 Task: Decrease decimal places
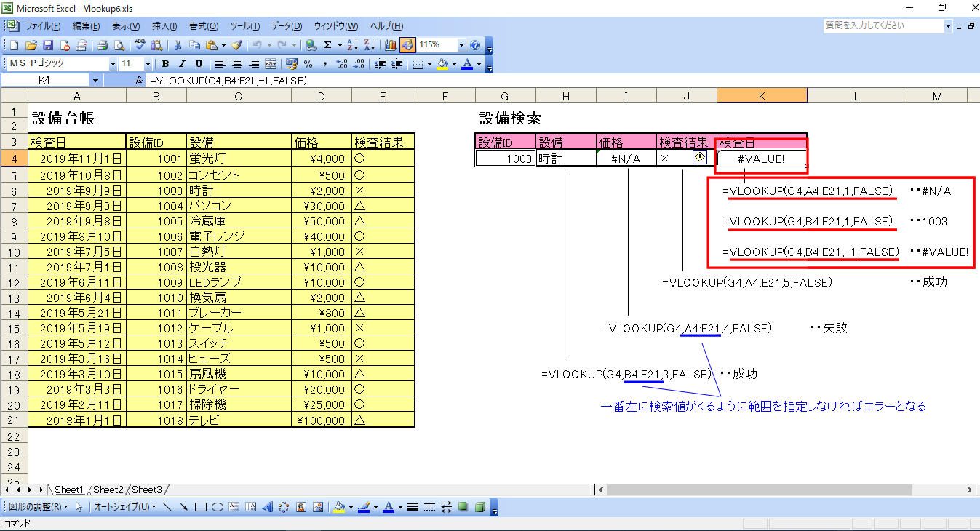[x=358, y=64]
